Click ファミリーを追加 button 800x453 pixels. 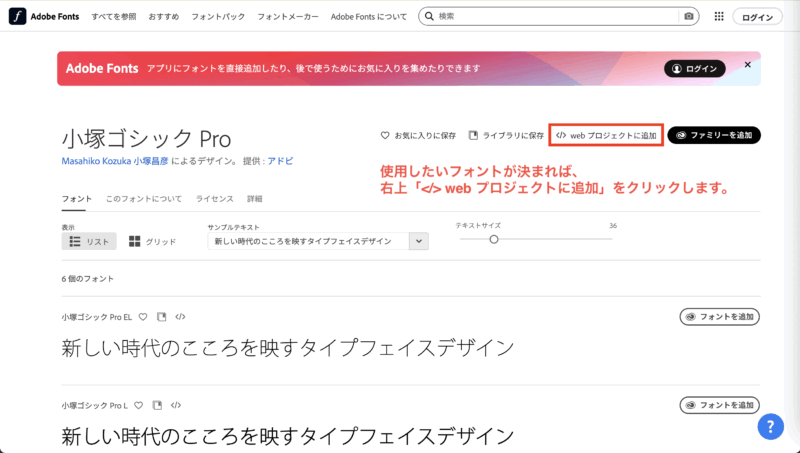[x=714, y=135]
